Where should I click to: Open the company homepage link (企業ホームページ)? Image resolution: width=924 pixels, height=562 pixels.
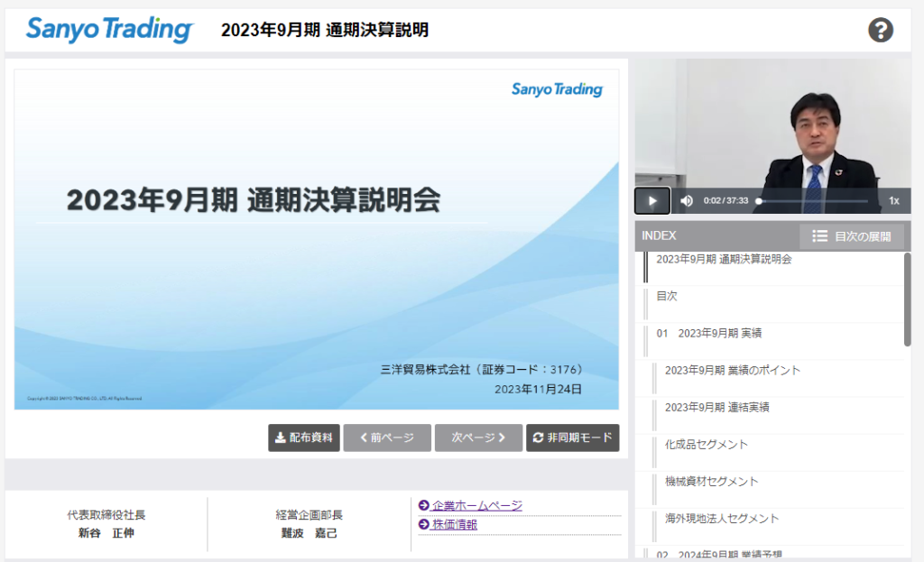click(x=476, y=505)
